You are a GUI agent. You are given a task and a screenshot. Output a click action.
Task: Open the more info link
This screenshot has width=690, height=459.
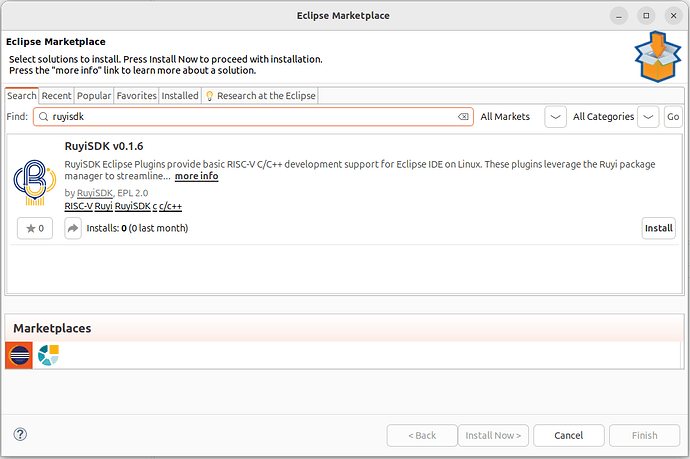pos(196,176)
